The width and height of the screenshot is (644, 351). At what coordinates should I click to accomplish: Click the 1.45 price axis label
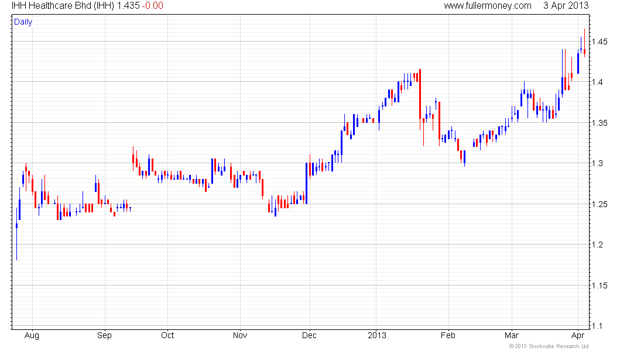pyautogui.click(x=600, y=42)
